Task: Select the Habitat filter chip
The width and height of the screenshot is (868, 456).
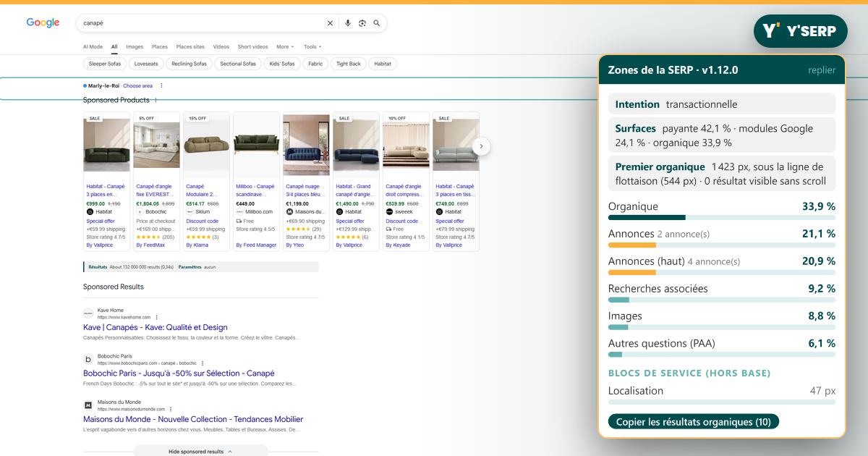Action: (383, 64)
